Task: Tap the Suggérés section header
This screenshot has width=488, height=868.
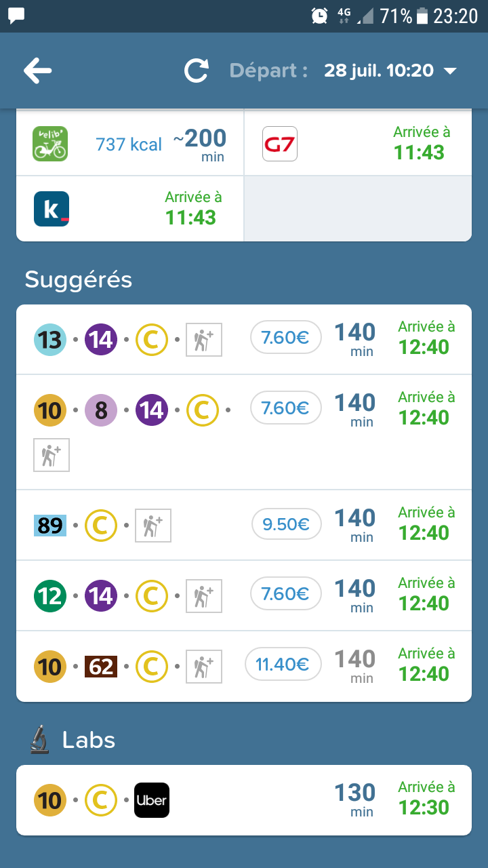Action: click(79, 279)
